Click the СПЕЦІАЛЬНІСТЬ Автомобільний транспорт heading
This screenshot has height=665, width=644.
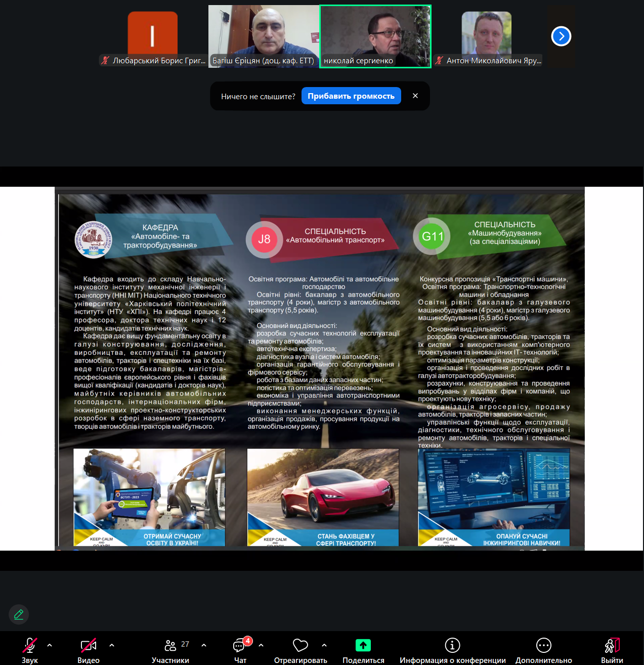pyautogui.click(x=335, y=235)
